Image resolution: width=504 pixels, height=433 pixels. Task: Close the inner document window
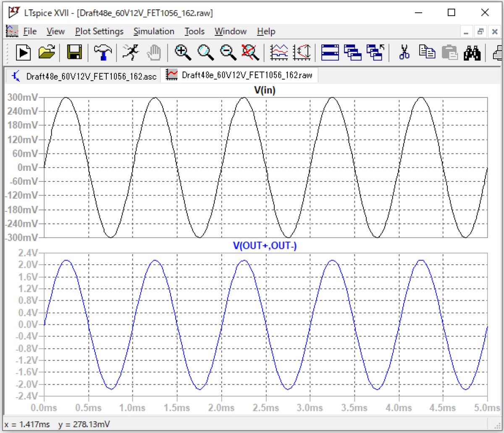click(494, 31)
